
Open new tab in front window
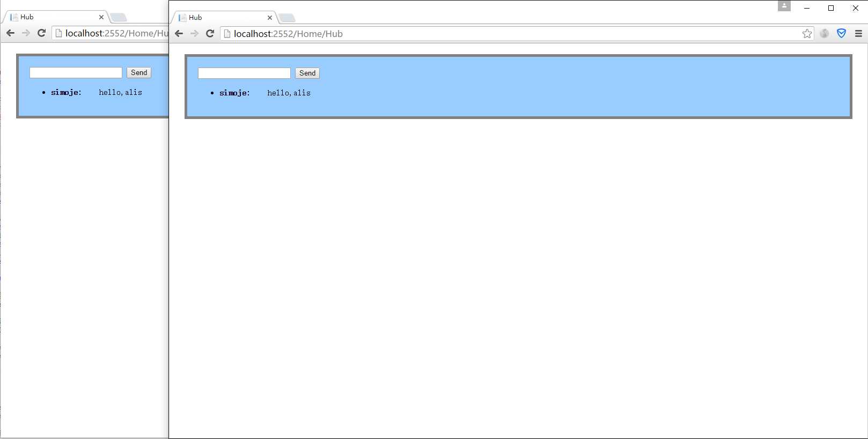tap(287, 18)
